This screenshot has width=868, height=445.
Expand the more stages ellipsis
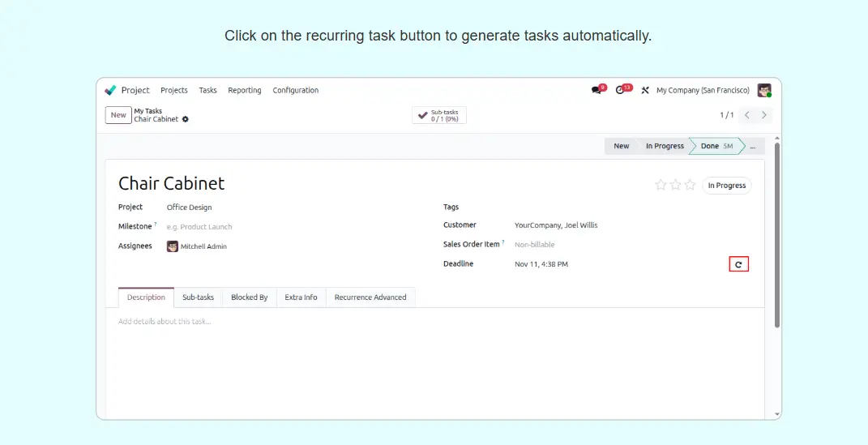click(753, 146)
